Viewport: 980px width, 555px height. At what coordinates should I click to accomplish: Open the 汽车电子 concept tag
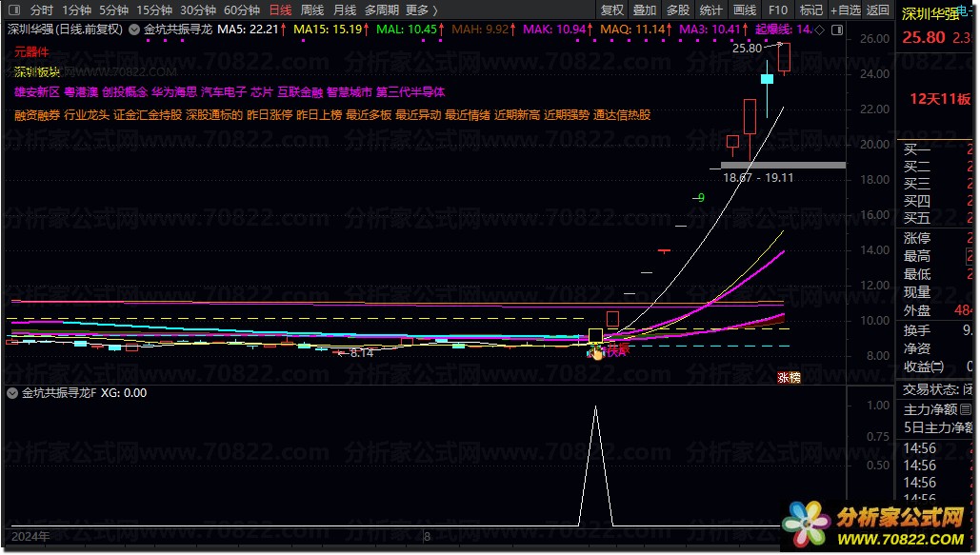[x=224, y=92]
